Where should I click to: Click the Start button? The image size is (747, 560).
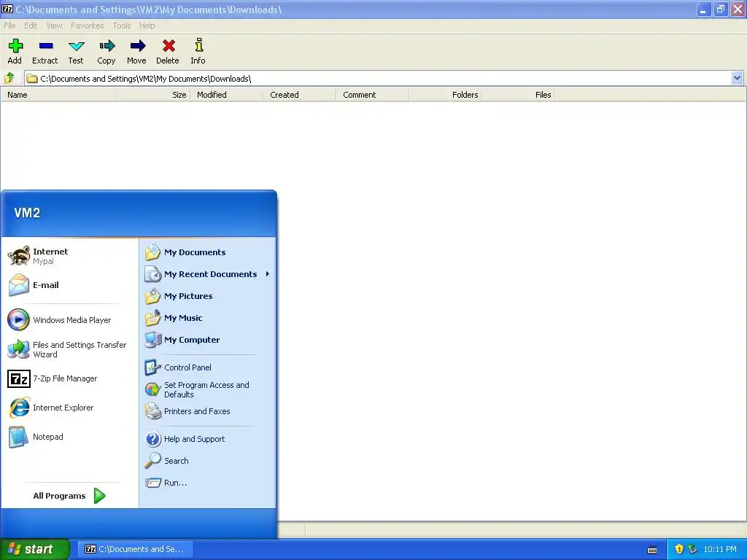click(x=34, y=549)
